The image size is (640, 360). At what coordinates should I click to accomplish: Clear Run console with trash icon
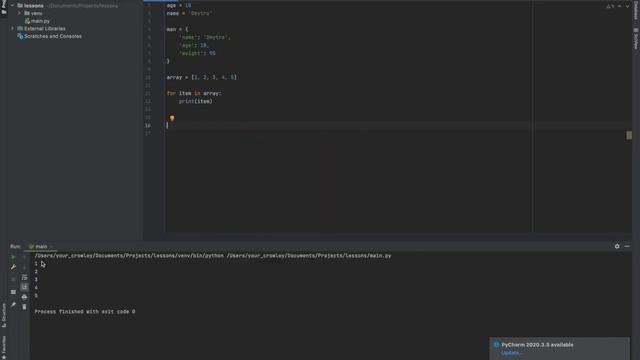click(24, 307)
